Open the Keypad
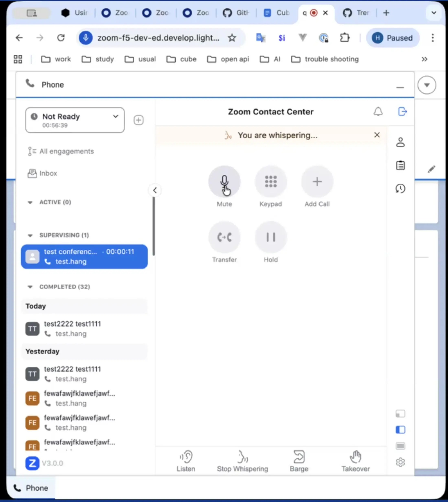This screenshot has height=502, width=448. pyautogui.click(x=270, y=182)
